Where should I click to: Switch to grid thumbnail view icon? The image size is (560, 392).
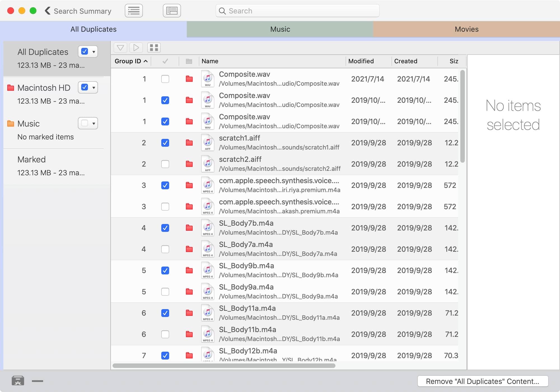(154, 48)
